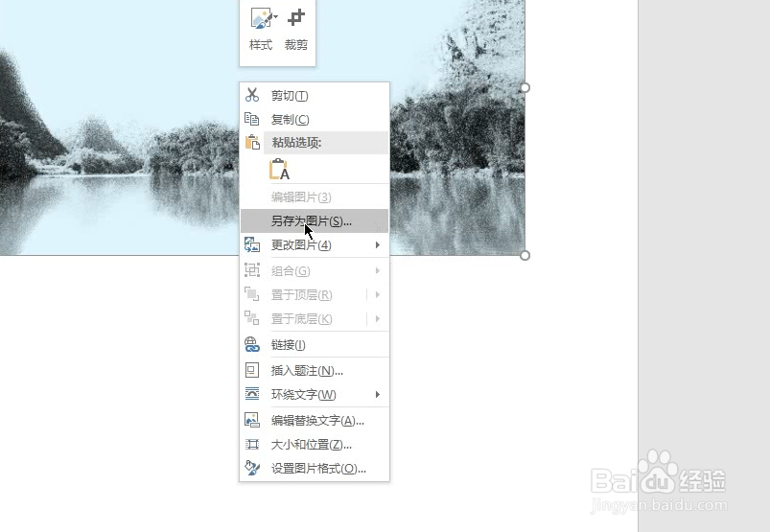Click the greyed 置于底层(K) entry
Viewport: 770px width, 532px height.
point(315,319)
